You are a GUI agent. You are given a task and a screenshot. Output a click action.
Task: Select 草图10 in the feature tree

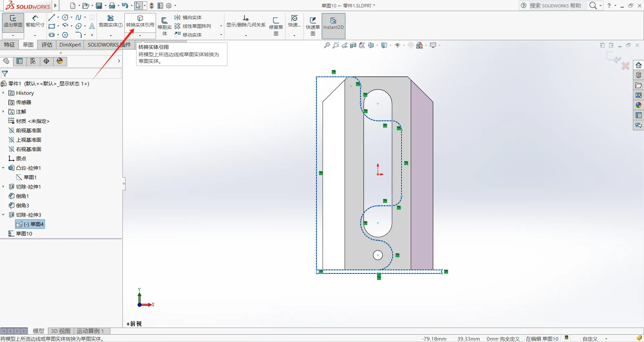tap(24, 233)
